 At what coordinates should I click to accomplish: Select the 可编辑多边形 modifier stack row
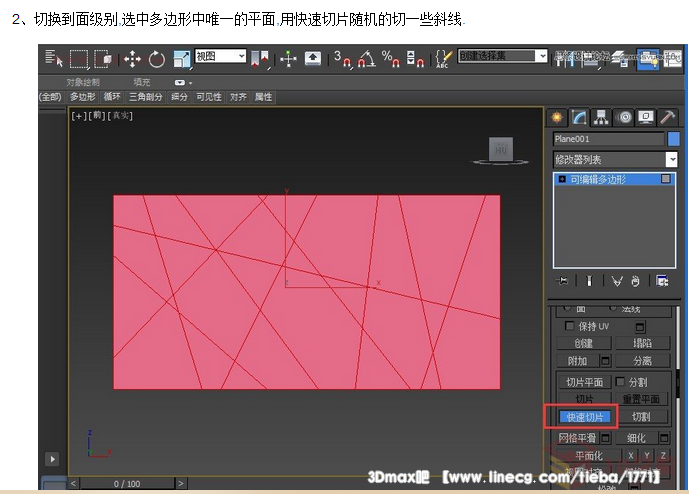click(614, 179)
